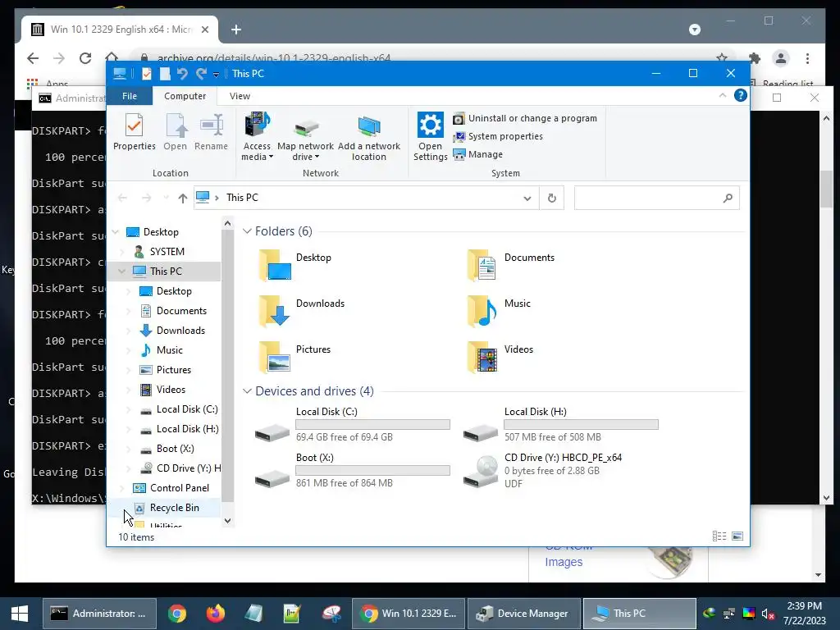Collapse the ribbon with the chevron

point(722,95)
